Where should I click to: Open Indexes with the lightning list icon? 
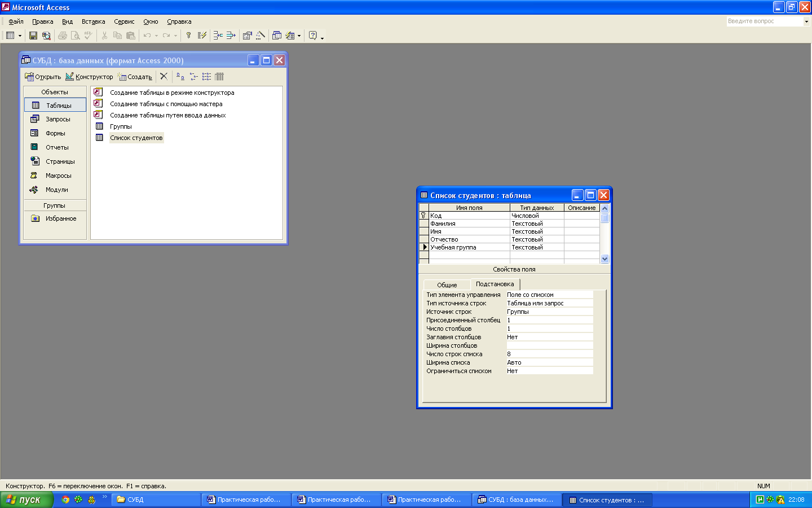pos(202,36)
